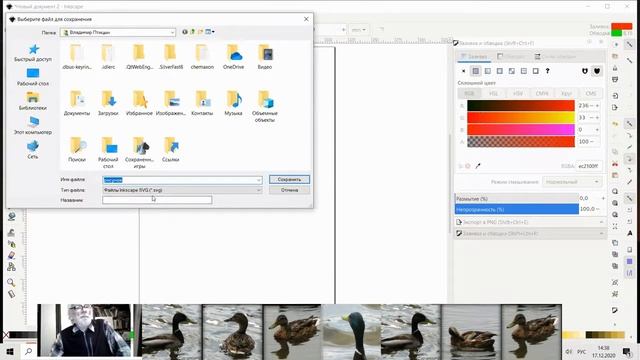Click the RGBA hex value field
The width and height of the screenshot is (640, 360).
click(x=588, y=166)
